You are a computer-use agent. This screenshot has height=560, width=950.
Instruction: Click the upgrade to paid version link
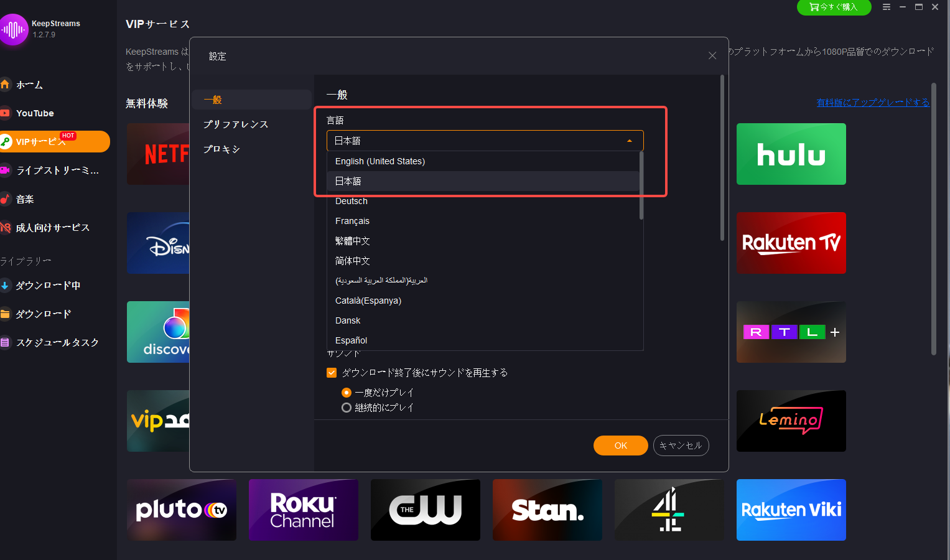[873, 103]
